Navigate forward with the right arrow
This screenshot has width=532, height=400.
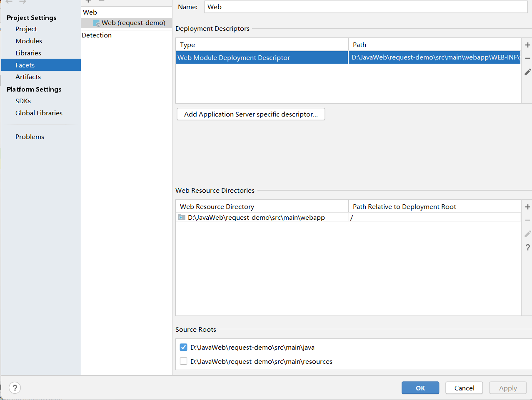(22, 2)
